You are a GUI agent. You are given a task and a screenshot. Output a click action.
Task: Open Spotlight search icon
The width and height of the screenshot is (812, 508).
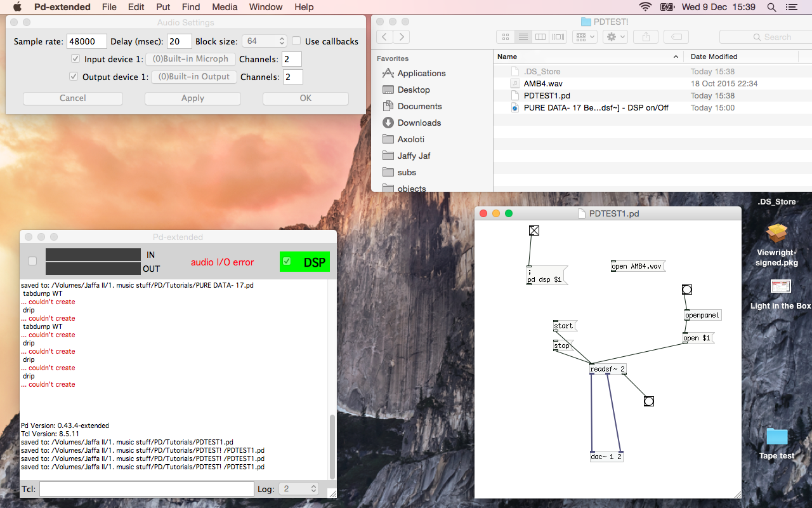click(771, 7)
